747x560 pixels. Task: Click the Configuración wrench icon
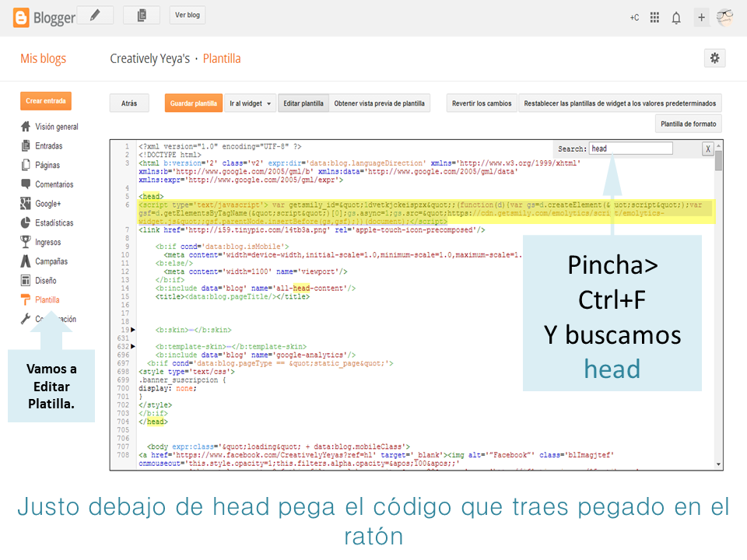pos(25,319)
